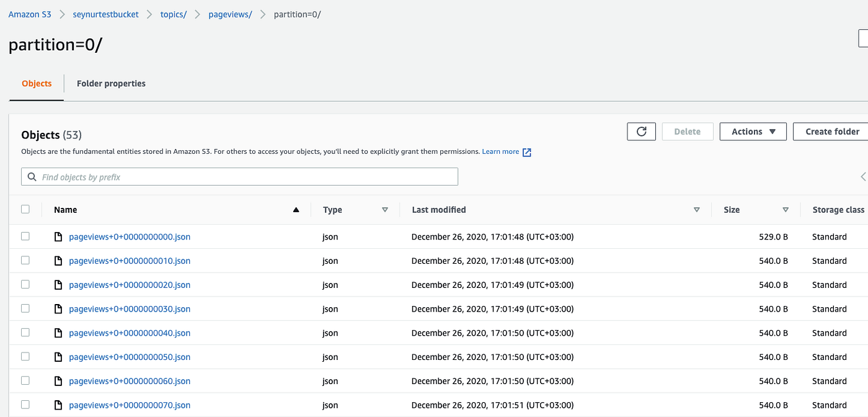Image resolution: width=868 pixels, height=417 pixels.
Task: Click file icon of pageviews+0+0000000000.json
Action: 58,237
